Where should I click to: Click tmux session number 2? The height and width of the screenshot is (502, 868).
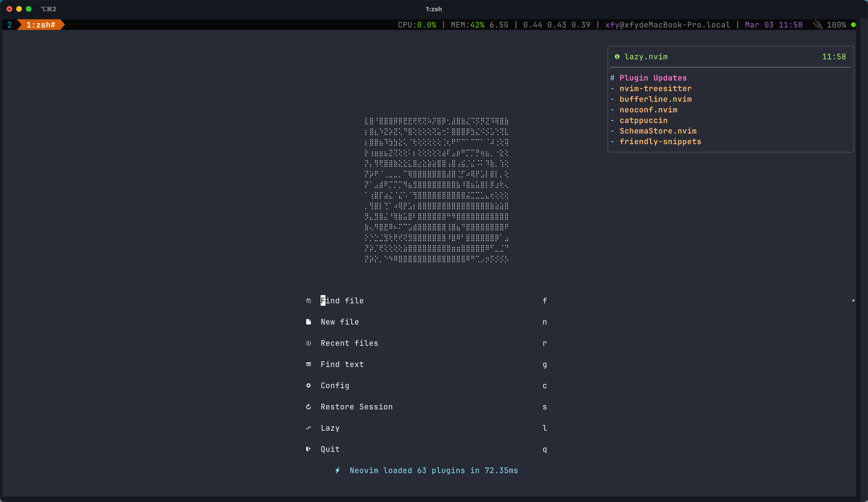pyautogui.click(x=10, y=25)
